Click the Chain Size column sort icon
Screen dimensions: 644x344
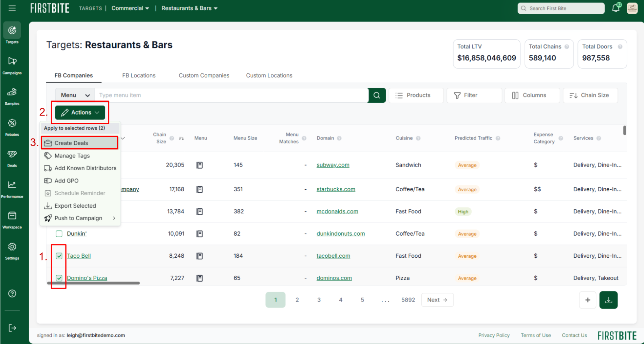tap(181, 138)
